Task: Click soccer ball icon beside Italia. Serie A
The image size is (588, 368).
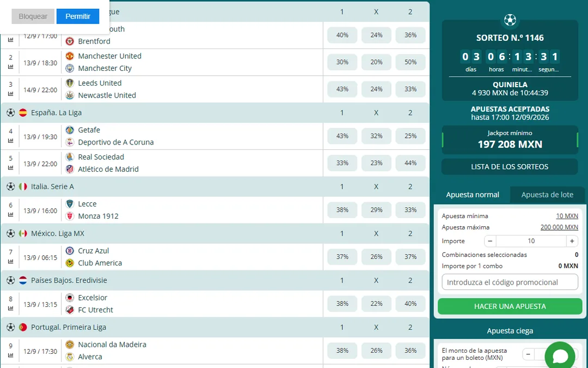Action: click(x=11, y=186)
